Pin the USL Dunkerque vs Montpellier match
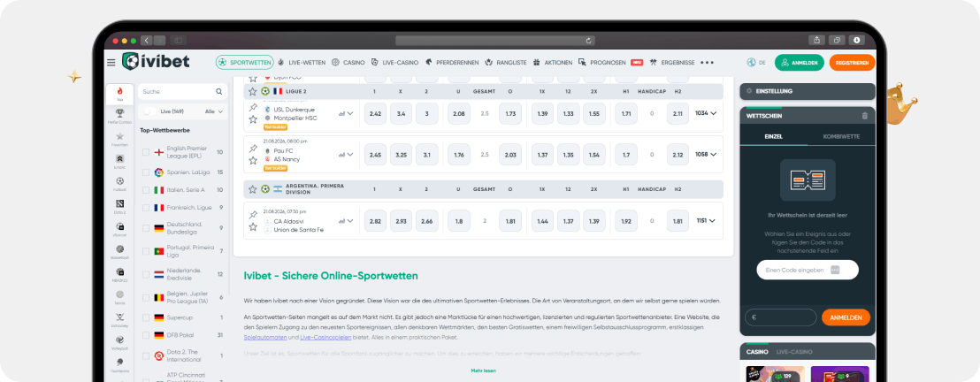 tap(253, 108)
